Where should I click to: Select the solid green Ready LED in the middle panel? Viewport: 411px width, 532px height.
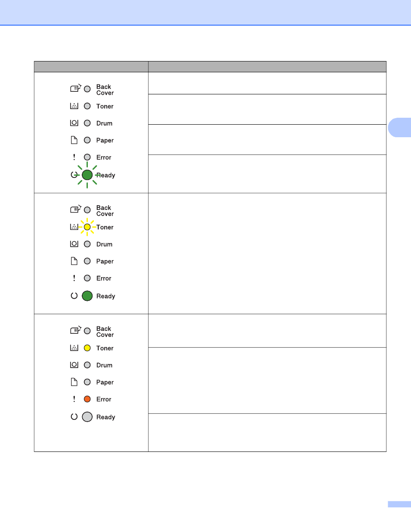(x=87, y=296)
